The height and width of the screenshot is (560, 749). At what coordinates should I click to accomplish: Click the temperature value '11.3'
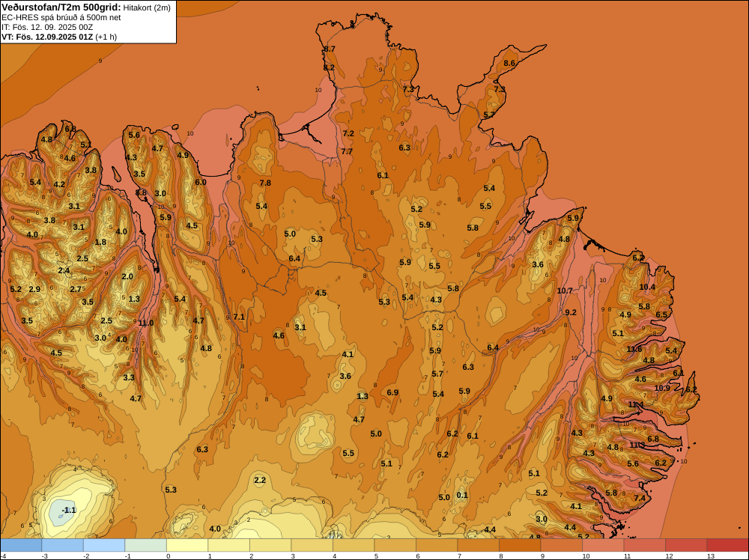tap(637, 445)
